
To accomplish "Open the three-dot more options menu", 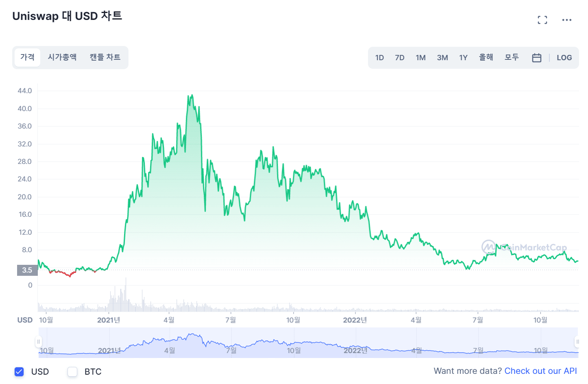I will pos(567,20).
